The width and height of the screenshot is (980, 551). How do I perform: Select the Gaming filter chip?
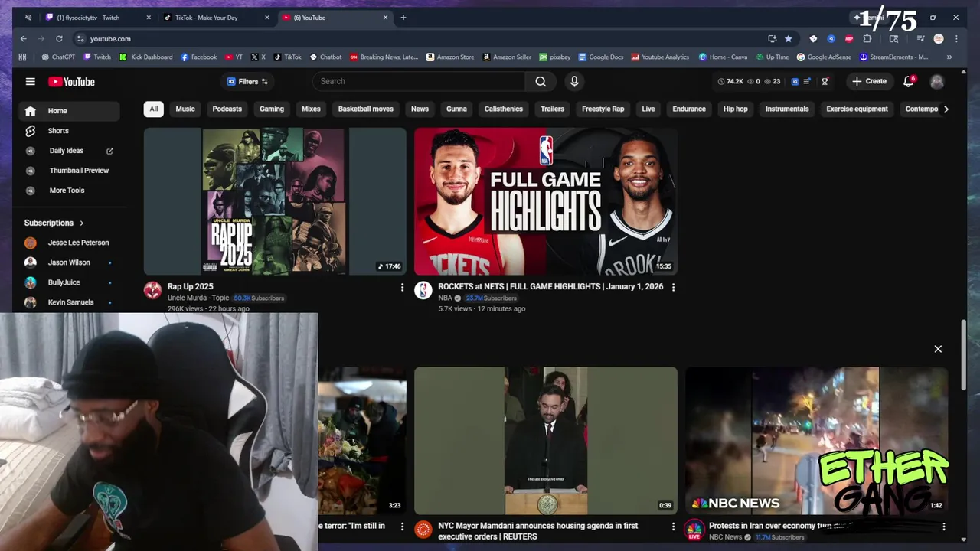point(272,109)
